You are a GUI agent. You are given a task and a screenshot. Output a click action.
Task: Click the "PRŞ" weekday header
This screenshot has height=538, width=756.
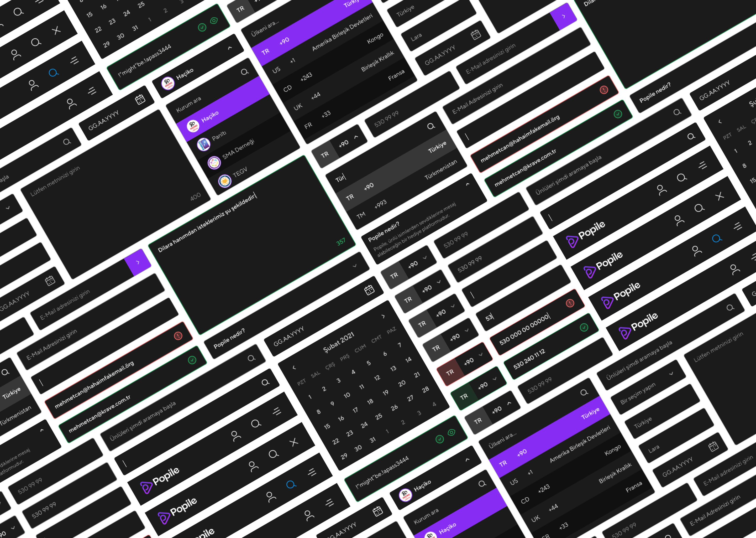point(345,357)
